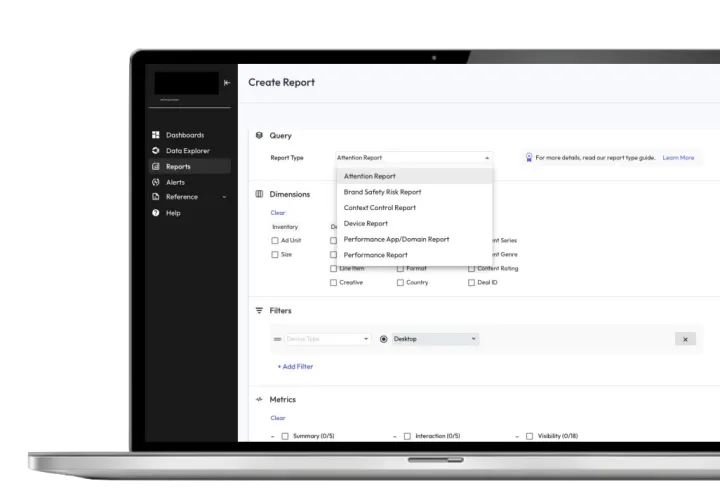Click the report guide badge icon

coord(529,157)
